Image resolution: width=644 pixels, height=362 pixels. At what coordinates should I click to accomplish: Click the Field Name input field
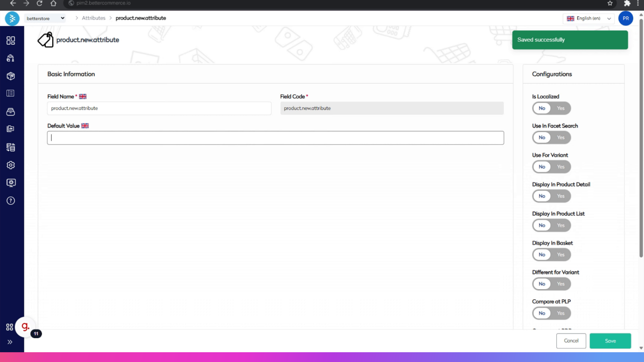click(159, 108)
